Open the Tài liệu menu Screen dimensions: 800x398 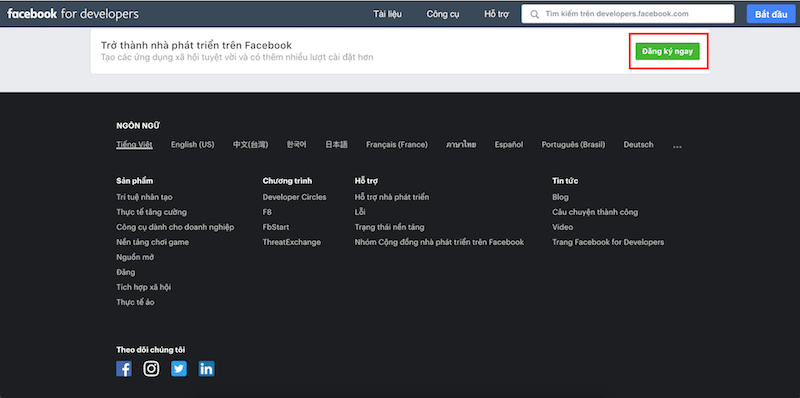pyautogui.click(x=387, y=14)
